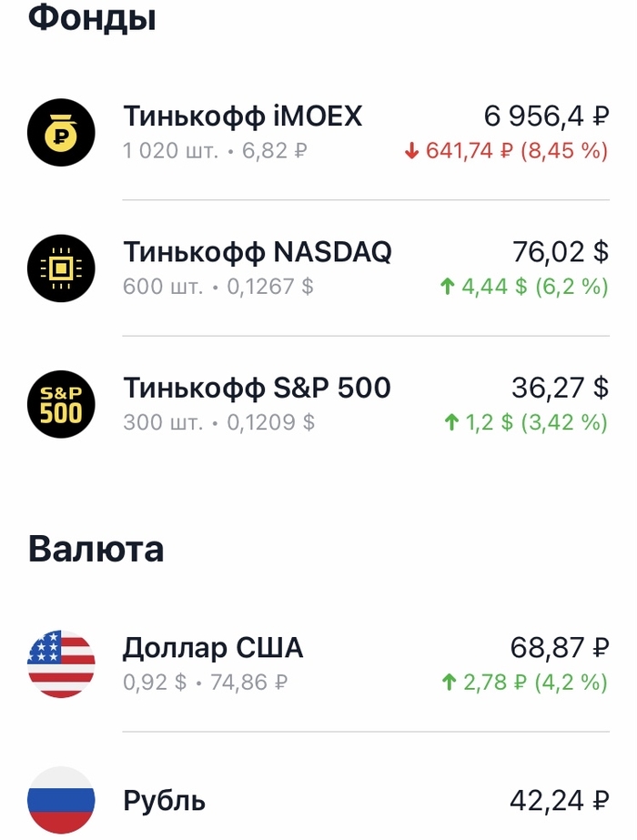Tap the Фонды section header
Image resolution: width=637 pixels, height=840 pixels.
click(91, 19)
